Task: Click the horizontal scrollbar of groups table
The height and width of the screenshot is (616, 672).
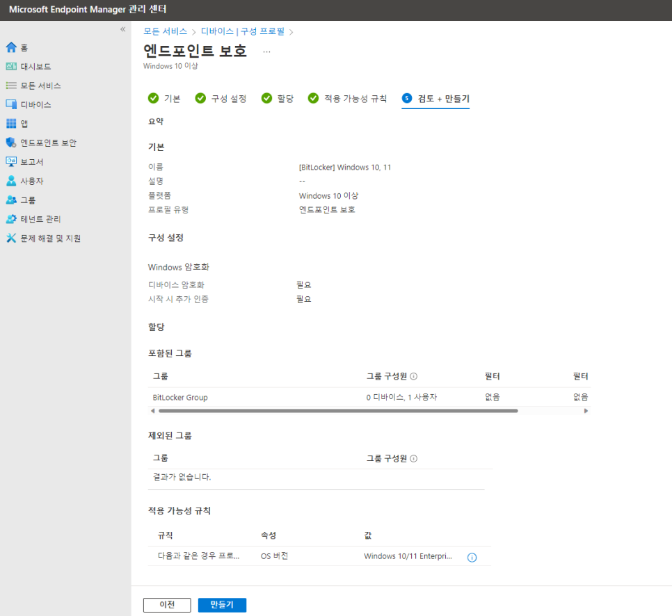Action: [338, 411]
